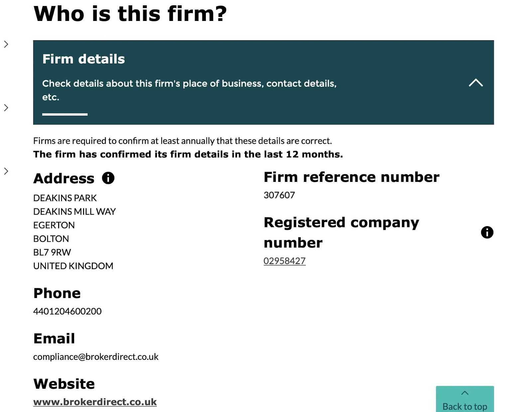The height and width of the screenshot is (412, 532).
Task: Open registered company number 02958427 link
Action: tap(285, 261)
